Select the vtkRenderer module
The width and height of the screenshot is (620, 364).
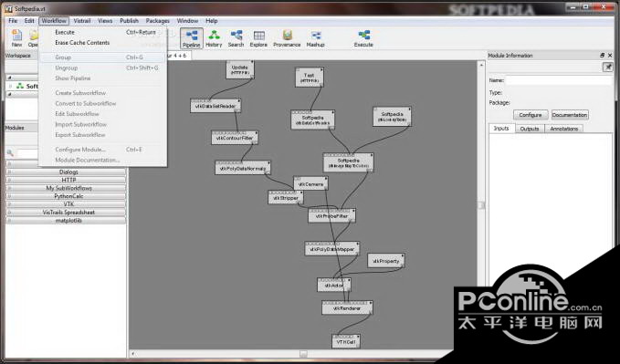(x=347, y=307)
